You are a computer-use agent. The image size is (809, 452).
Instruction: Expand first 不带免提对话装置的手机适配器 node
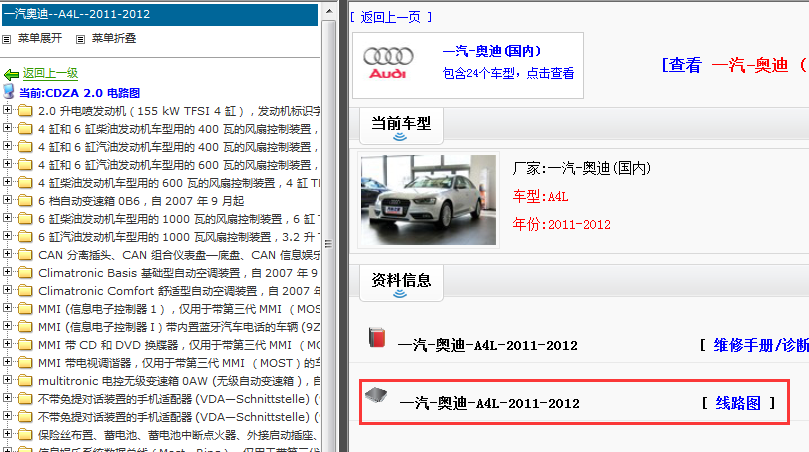click(7, 398)
